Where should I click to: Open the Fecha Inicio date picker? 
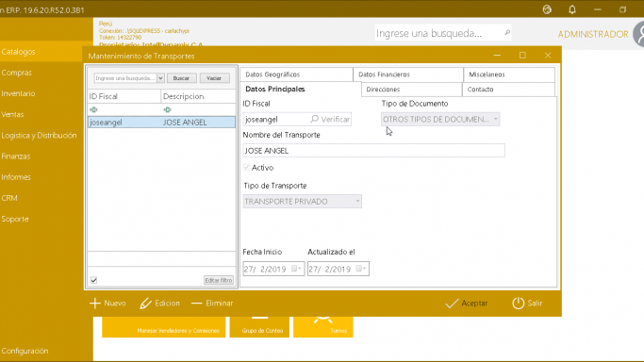click(273, 269)
